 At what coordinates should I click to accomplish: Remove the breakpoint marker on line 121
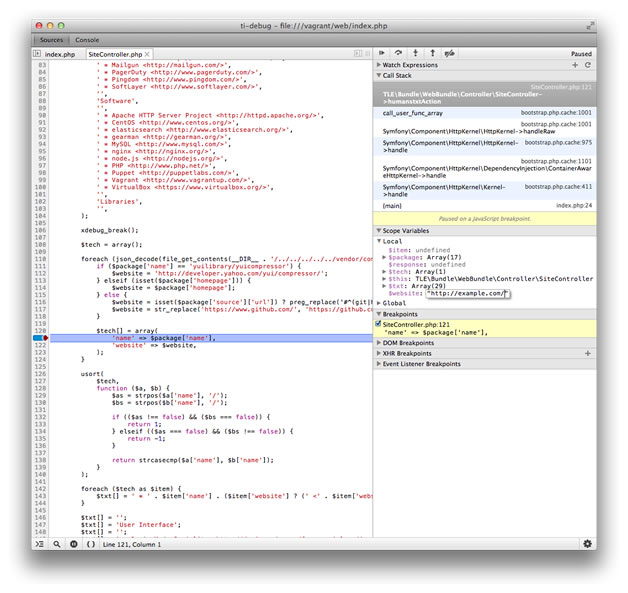coord(40,339)
